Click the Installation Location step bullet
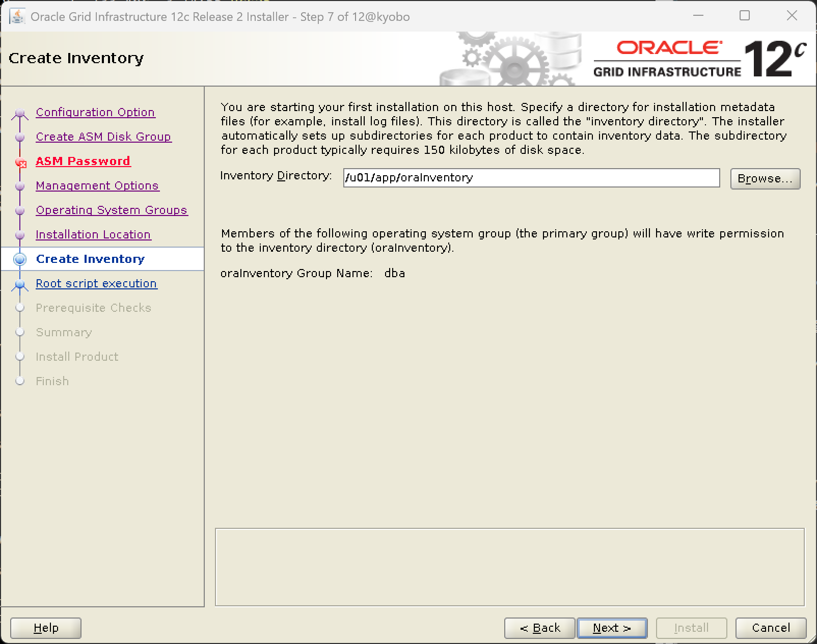817x644 pixels. tap(20, 235)
